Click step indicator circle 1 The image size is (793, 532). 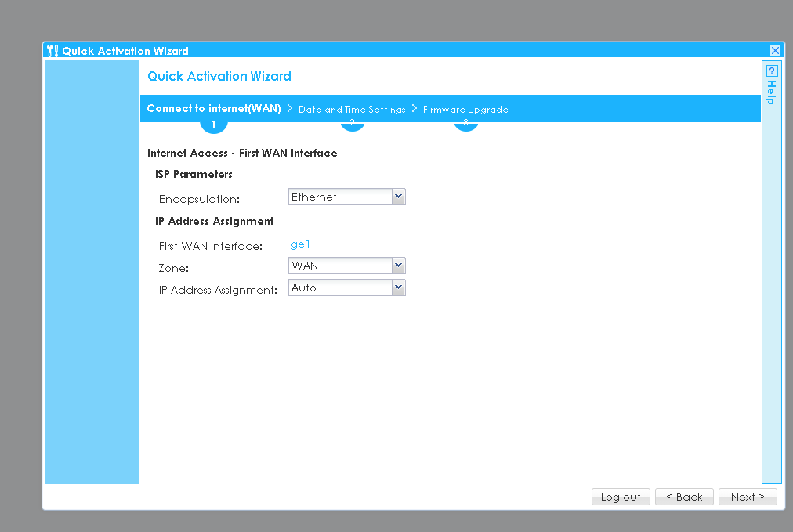tap(214, 124)
